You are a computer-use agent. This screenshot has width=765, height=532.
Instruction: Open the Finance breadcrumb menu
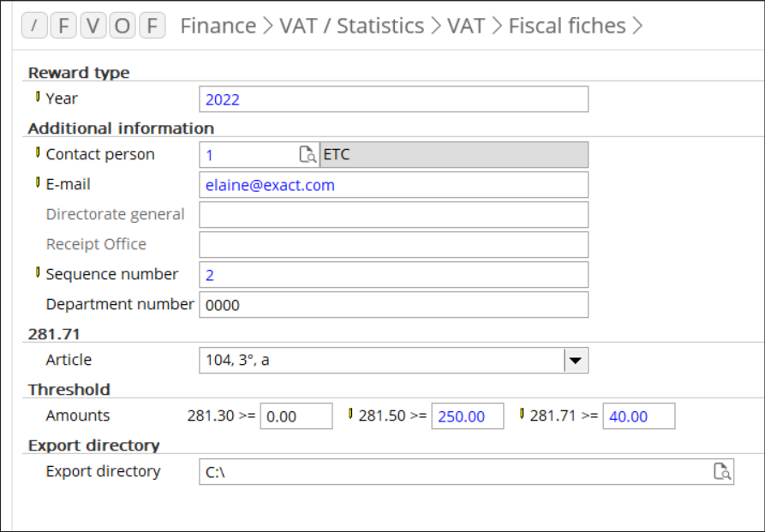click(x=218, y=27)
